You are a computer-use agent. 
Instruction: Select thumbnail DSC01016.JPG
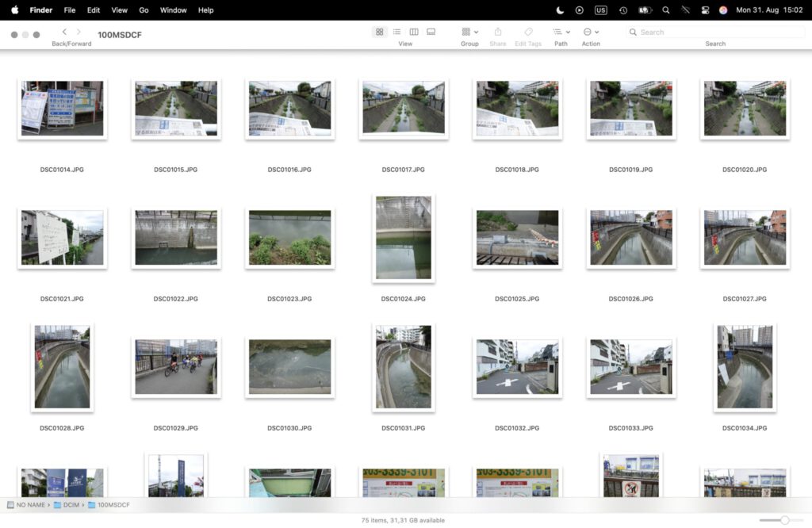(290, 108)
